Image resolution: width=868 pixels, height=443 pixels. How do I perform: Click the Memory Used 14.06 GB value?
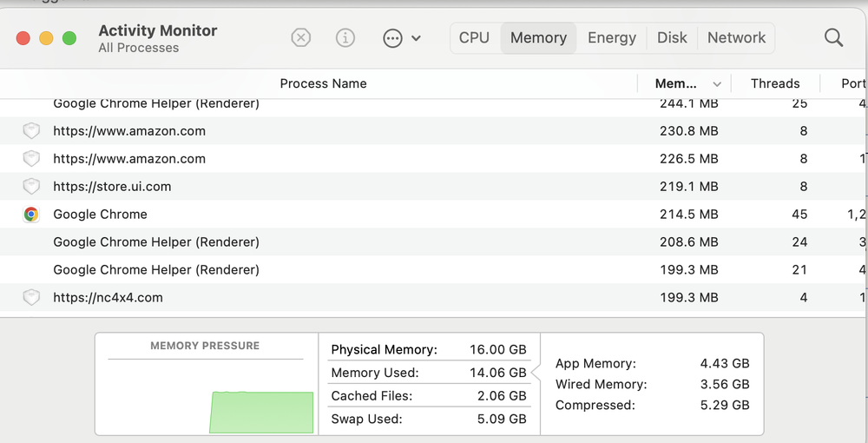[x=497, y=373]
